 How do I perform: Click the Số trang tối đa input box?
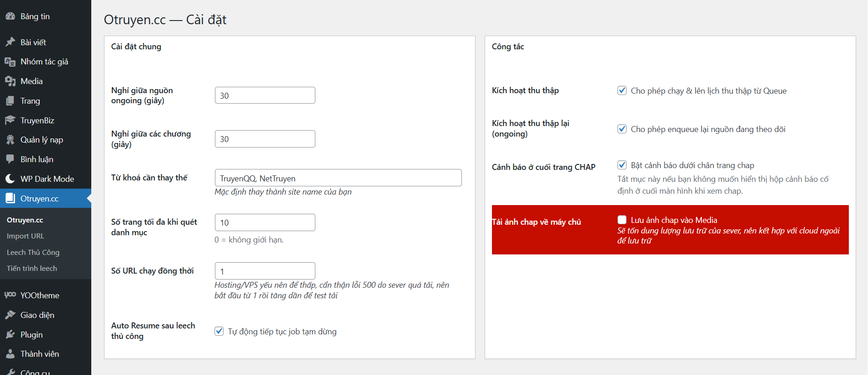(x=265, y=222)
